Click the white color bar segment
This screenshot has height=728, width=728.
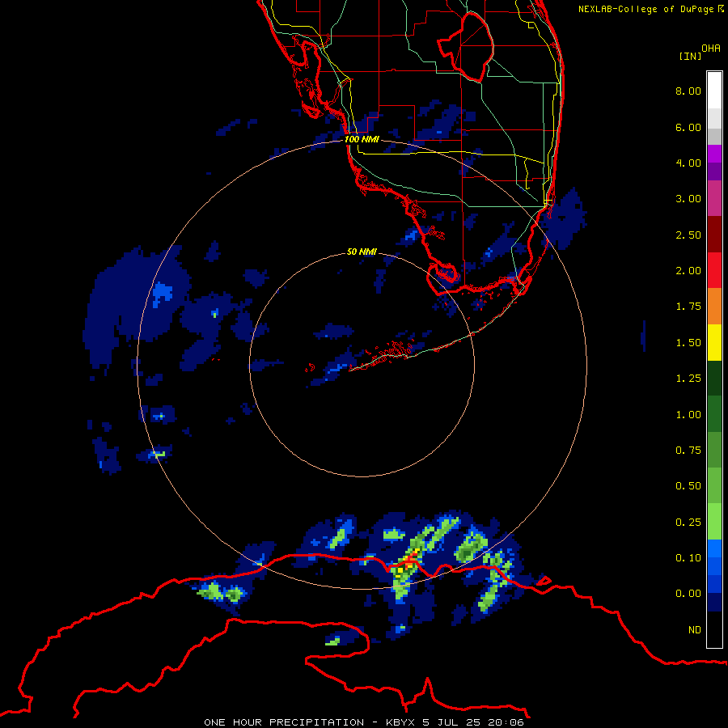(714, 91)
